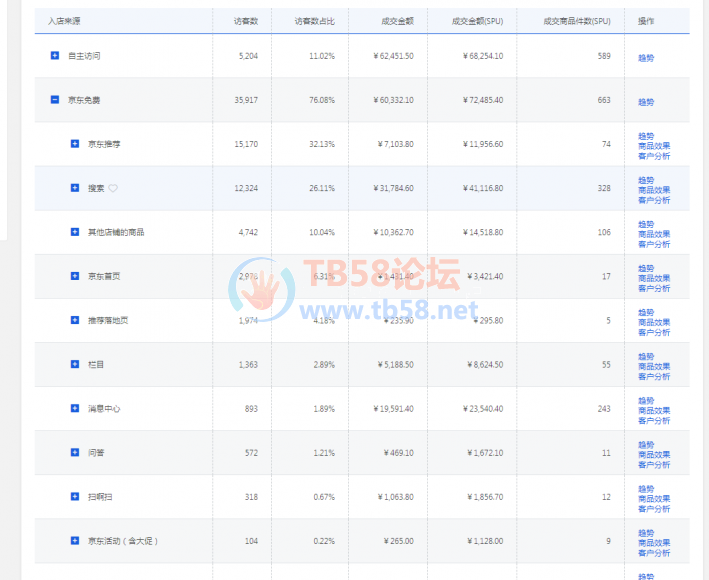The image size is (709, 580).
Task: Open 商品效果 for 其他店铺的商品
Action: tap(654, 234)
